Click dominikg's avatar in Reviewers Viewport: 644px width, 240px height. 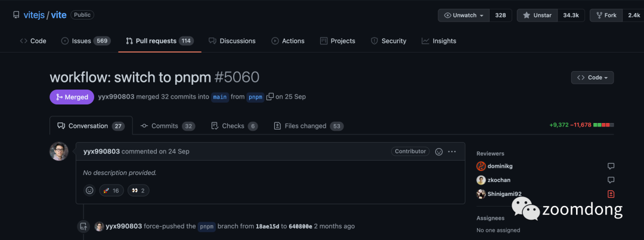[481, 166]
